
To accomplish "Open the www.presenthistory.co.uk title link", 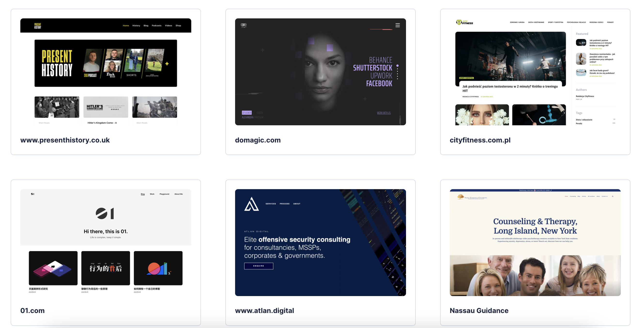I will pos(65,140).
